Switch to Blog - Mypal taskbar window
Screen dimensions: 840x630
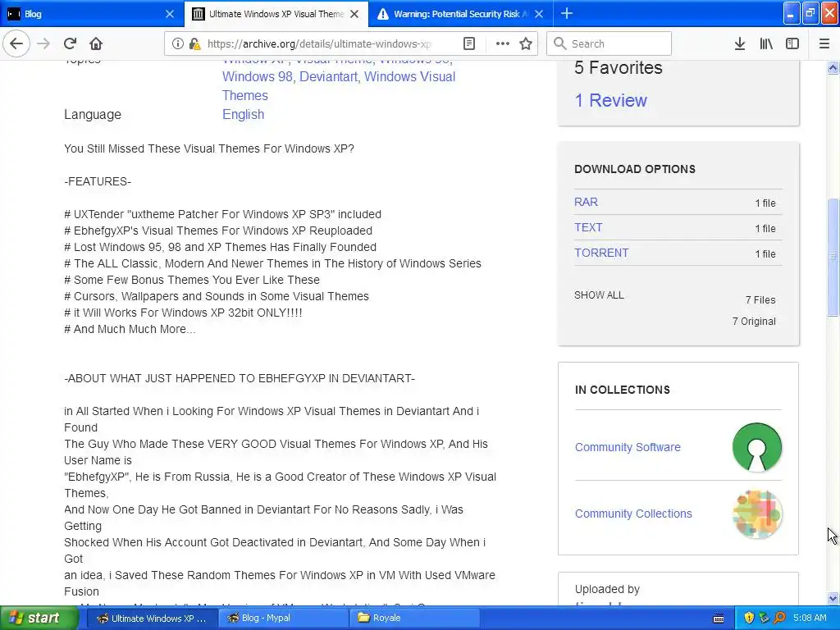pos(283,619)
